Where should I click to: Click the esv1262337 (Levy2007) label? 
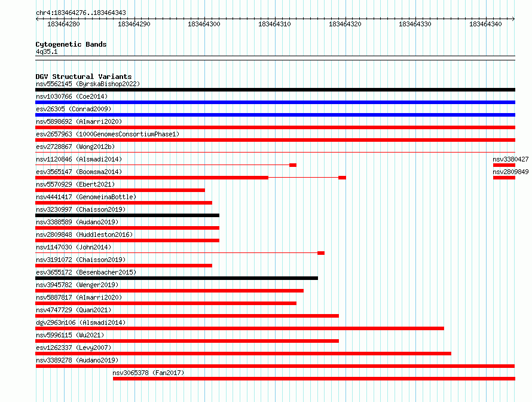(x=74, y=348)
